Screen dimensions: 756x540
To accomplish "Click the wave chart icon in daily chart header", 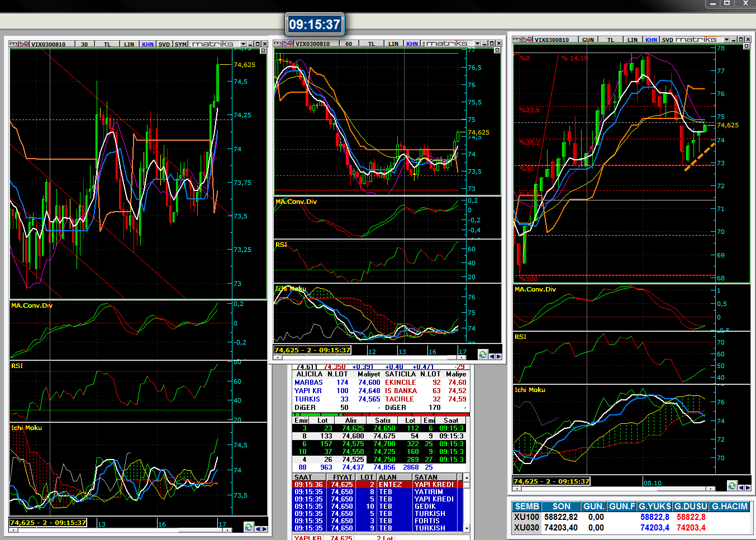I will point(527,40).
